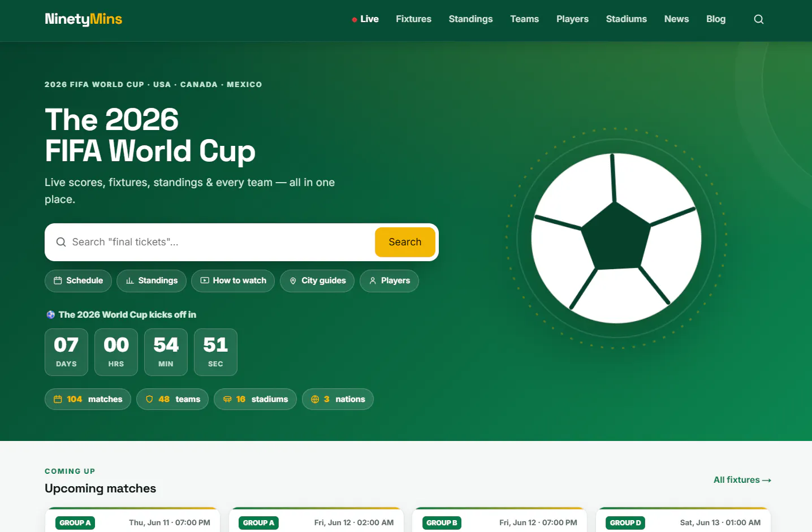Click the bar chart icon on the Standings chip
The width and height of the screenshot is (812, 532).
point(130,281)
